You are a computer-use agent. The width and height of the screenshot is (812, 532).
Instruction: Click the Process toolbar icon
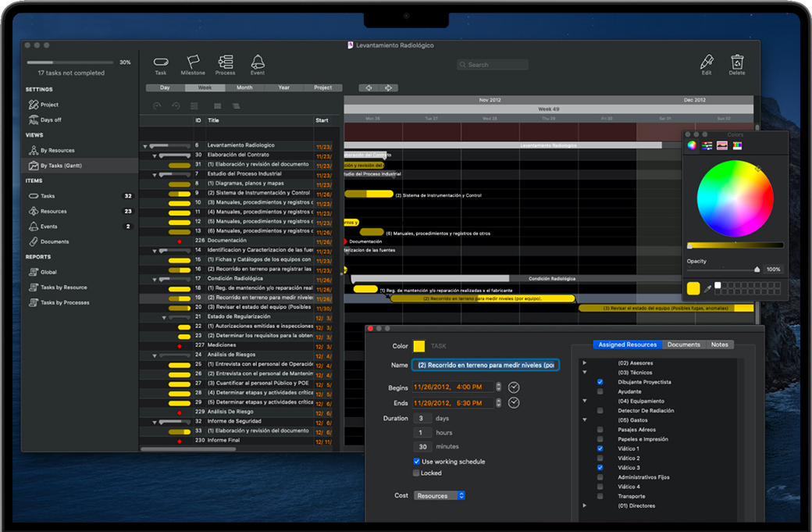pyautogui.click(x=226, y=62)
